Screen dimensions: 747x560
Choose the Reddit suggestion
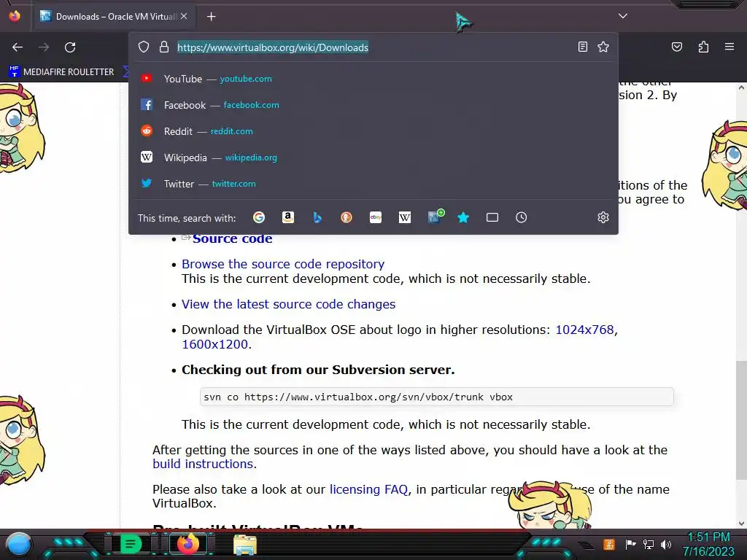[x=373, y=131]
